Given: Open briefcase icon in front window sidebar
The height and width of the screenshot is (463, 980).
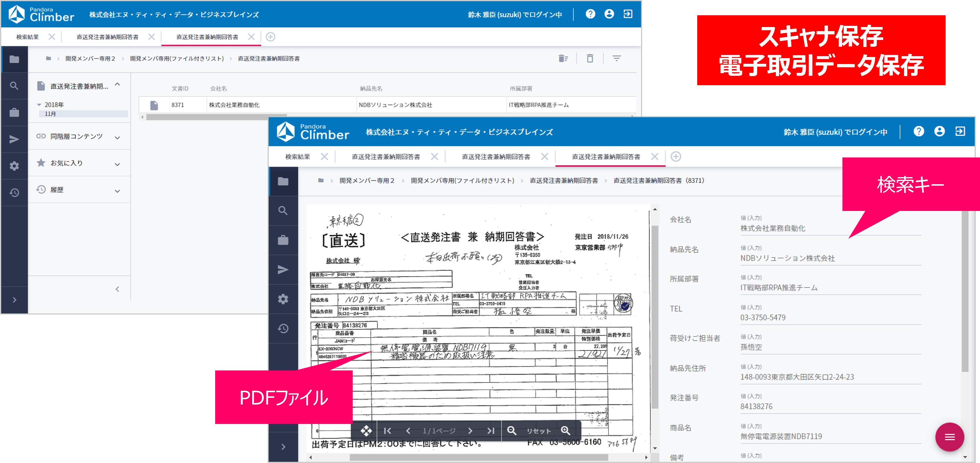Looking at the screenshot, I should (283, 240).
